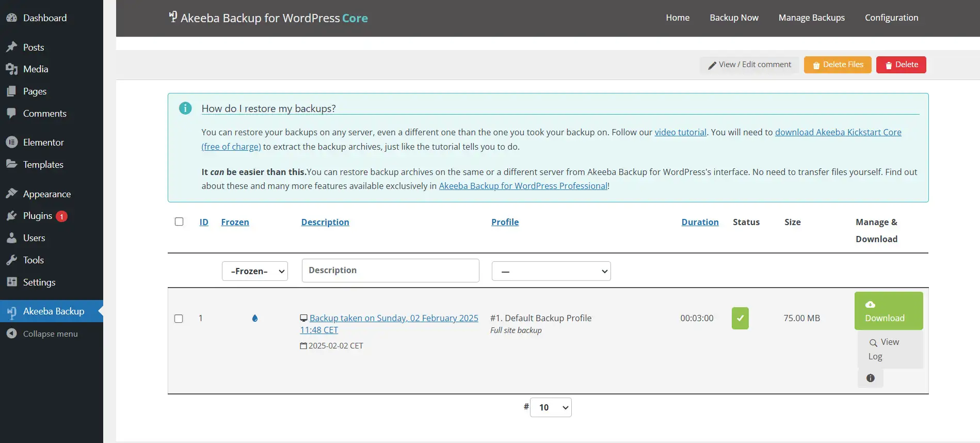
Task: Click the Collapse menu arrow icon
Action: click(11, 334)
